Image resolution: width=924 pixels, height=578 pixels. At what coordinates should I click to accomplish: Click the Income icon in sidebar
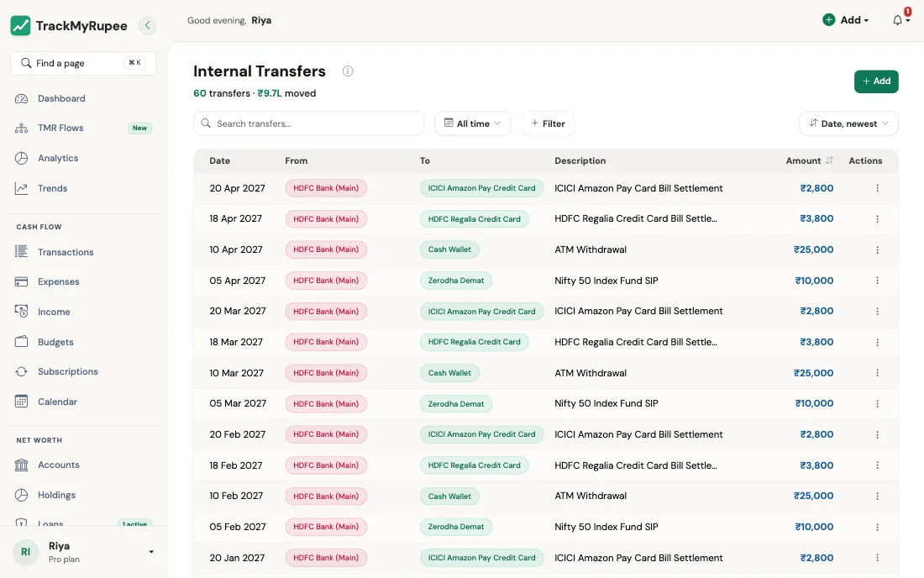point(21,312)
